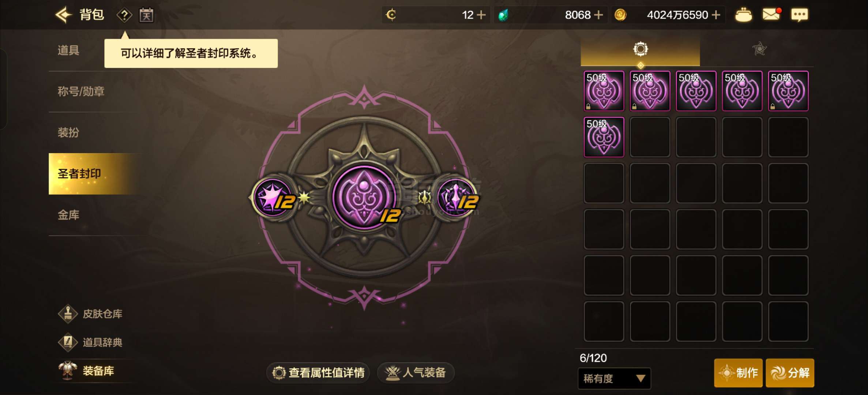This screenshot has height=395, width=868.
Task: Select the center purple seal emblem
Action: click(364, 197)
